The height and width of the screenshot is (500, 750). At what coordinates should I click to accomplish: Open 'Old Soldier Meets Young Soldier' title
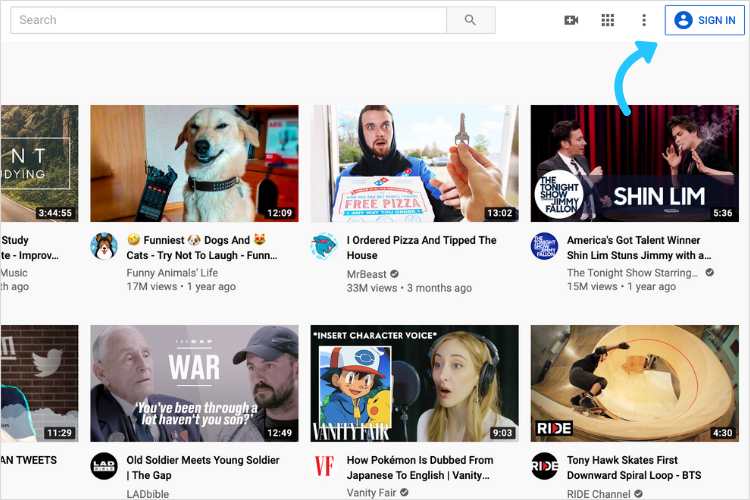203,467
